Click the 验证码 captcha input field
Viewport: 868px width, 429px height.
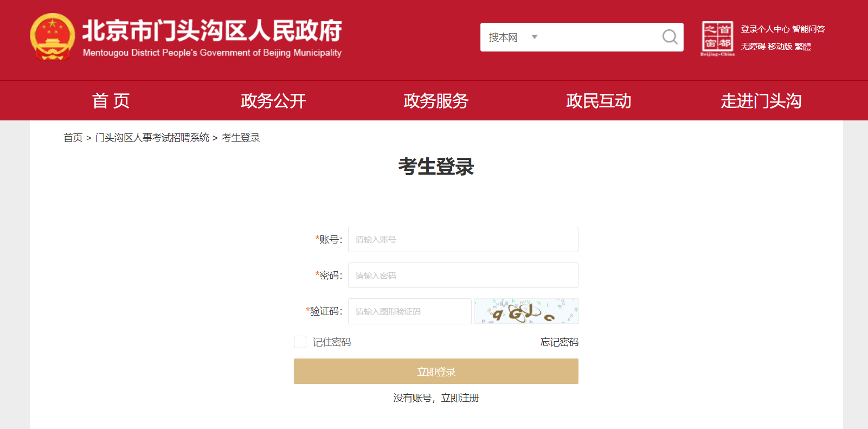[410, 311]
